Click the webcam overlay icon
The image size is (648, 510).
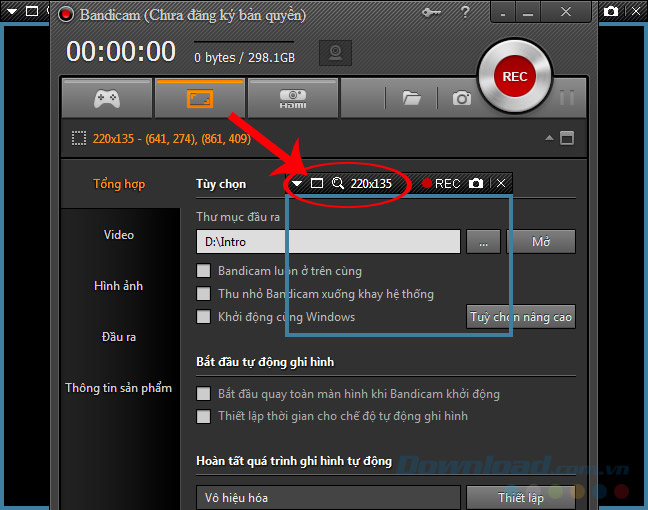click(334, 54)
